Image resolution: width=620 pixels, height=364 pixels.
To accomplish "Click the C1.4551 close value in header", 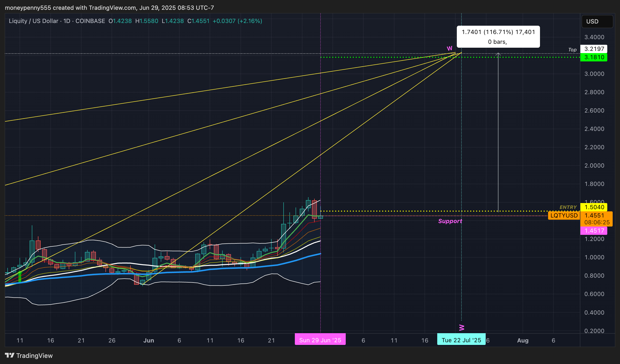I will point(198,21).
